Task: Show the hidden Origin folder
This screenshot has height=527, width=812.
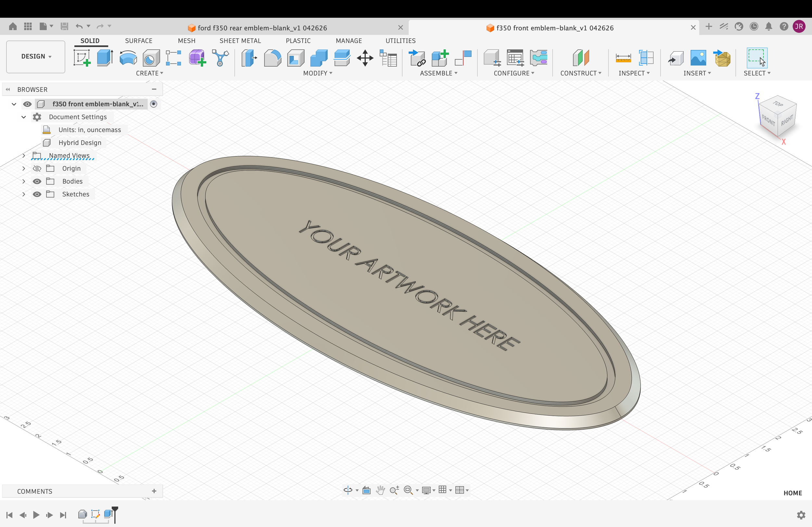Action: coord(37,168)
